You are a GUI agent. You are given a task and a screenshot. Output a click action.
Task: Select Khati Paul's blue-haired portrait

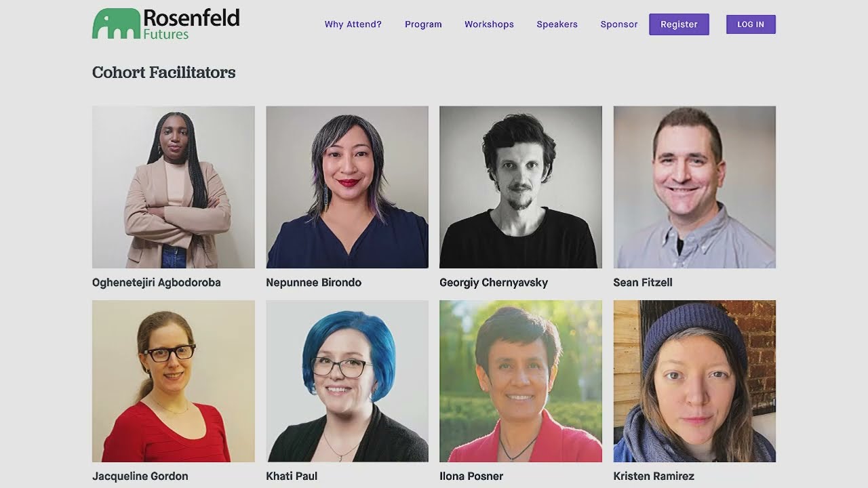pos(347,382)
